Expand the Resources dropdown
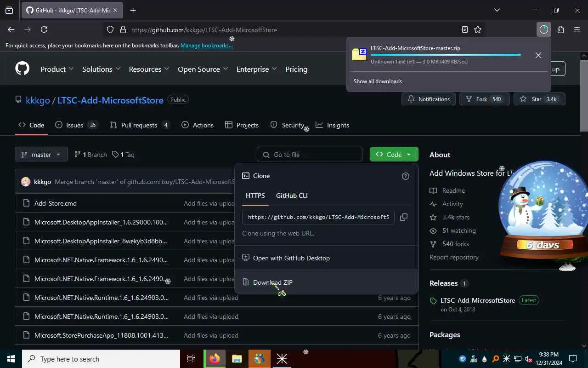Image resolution: width=588 pixels, height=368 pixels. pyautogui.click(x=149, y=69)
